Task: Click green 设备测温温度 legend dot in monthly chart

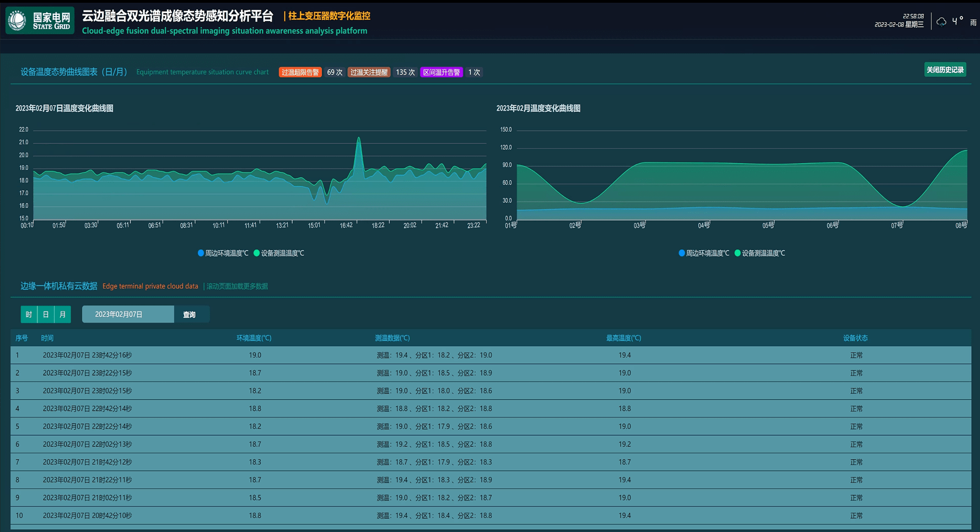Action: click(x=737, y=253)
